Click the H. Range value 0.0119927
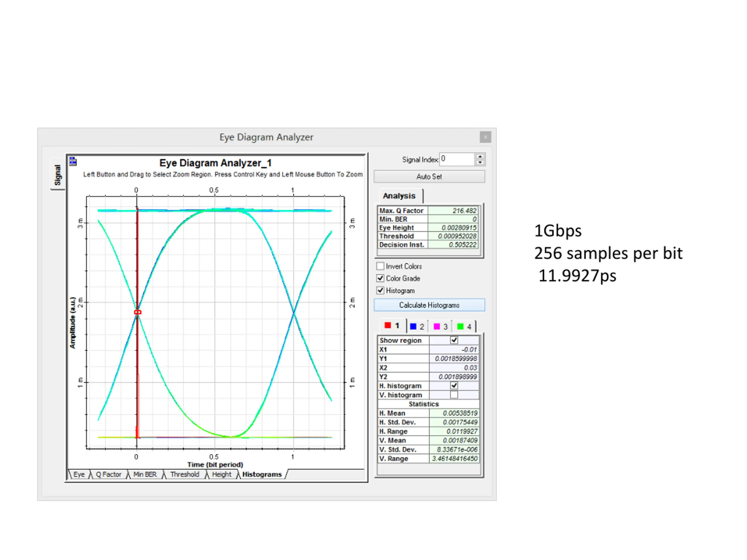This screenshot has width=747, height=560. [x=454, y=431]
